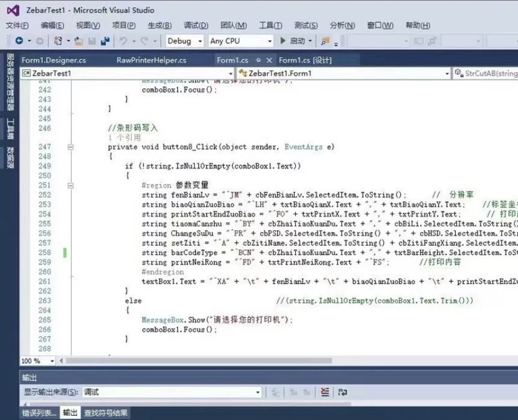Click the Clear All output icon
Image resolution: width=518 pixels, height=420 pixels.
[325, 392]
